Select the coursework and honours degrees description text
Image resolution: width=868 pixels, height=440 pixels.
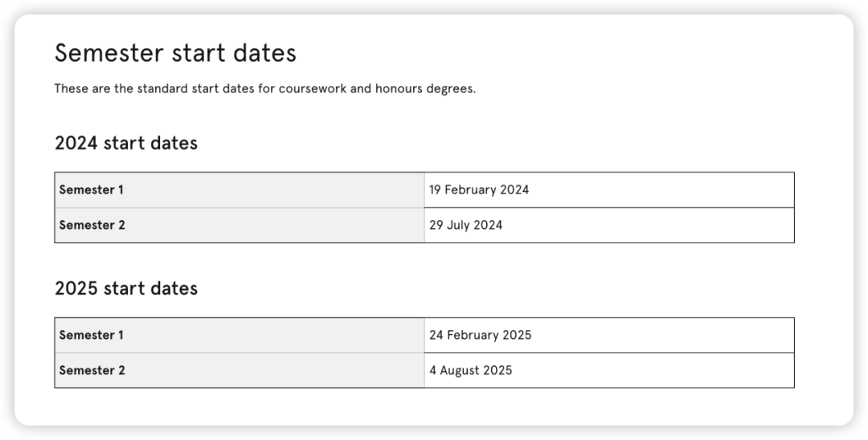click(264, 88)
